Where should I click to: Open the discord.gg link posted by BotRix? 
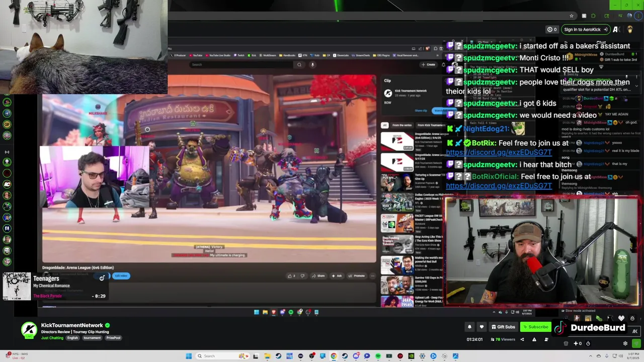(x=499, y=152)
